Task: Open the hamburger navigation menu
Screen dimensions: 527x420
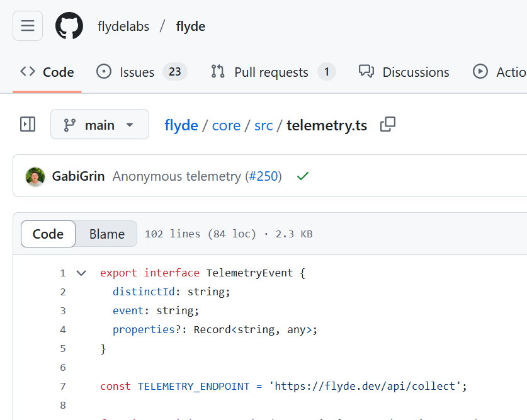Action: click(28, 26)
